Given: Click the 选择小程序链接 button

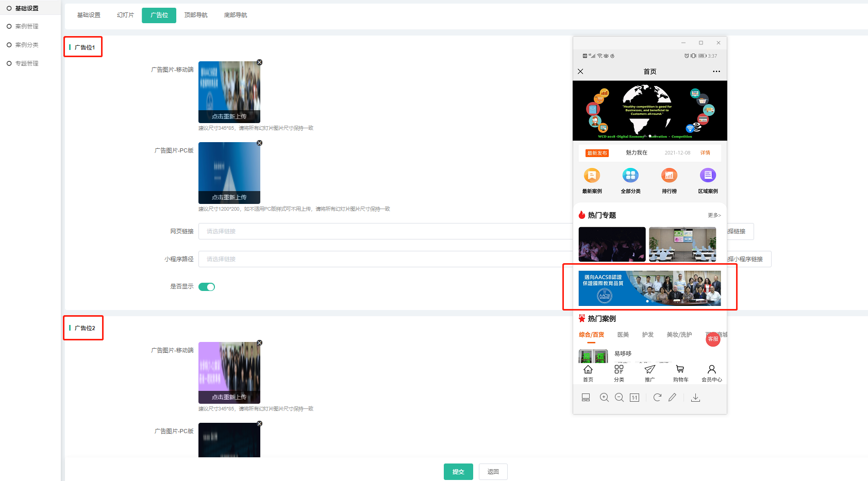Looking at the screenshot, I should click(749, 259).
